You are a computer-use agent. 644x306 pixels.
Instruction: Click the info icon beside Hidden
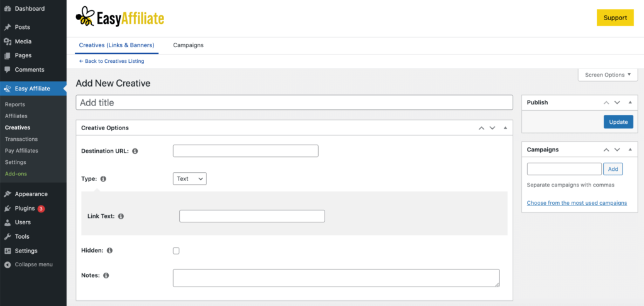(109, 250)
